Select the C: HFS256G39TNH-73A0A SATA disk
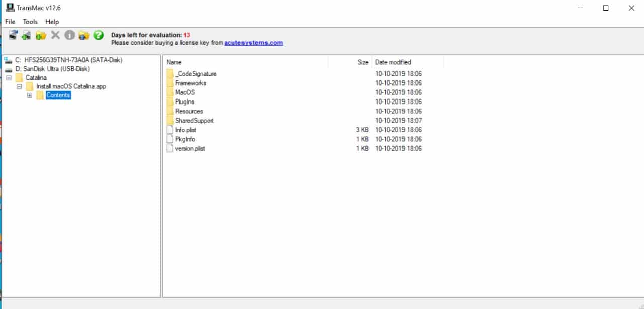 pos(63,60)
